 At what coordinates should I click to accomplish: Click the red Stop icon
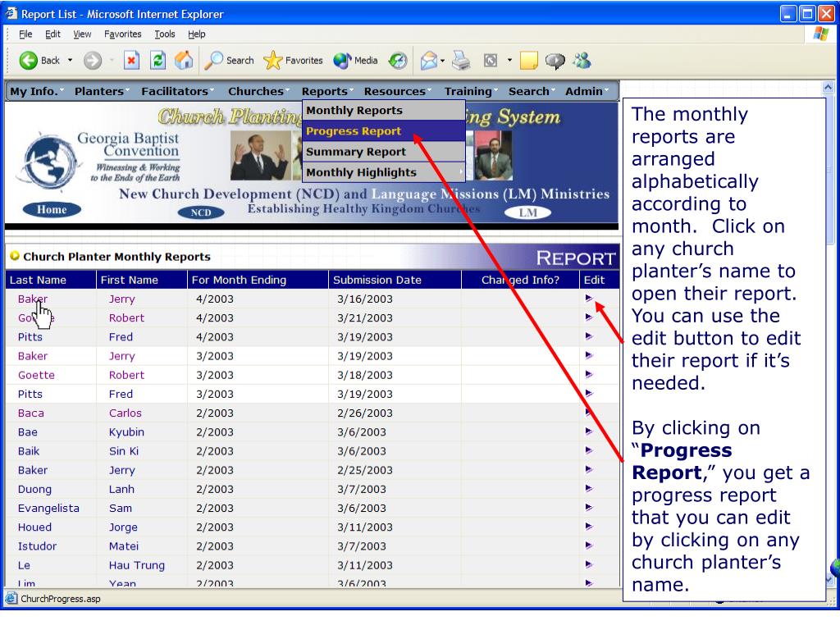131,61
